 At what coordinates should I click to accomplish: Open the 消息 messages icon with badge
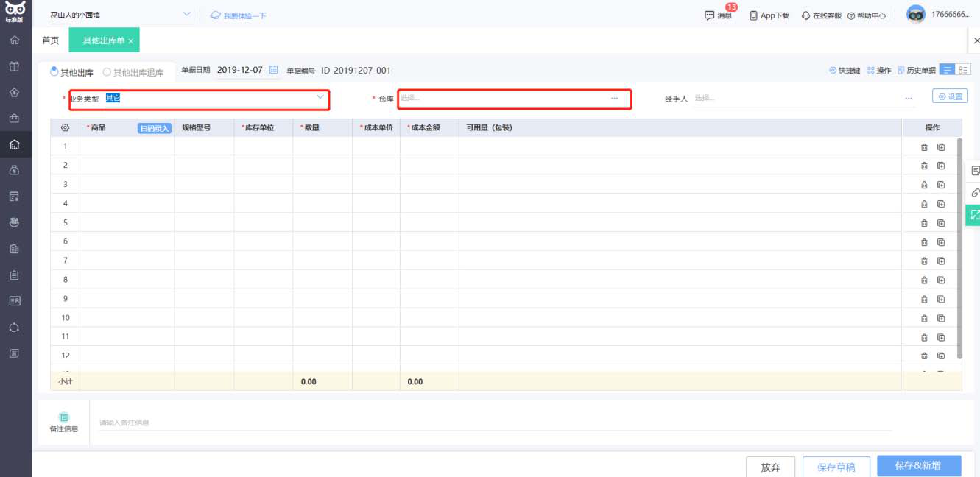(718, 15)
